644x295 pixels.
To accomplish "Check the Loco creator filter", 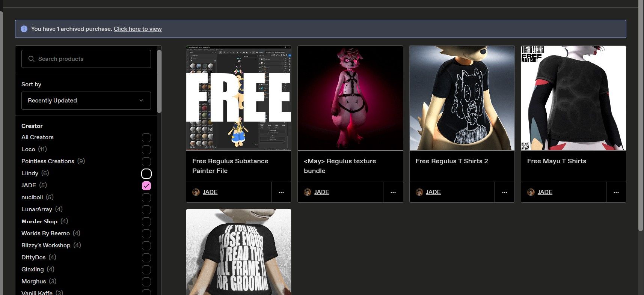I will point(146,150).
